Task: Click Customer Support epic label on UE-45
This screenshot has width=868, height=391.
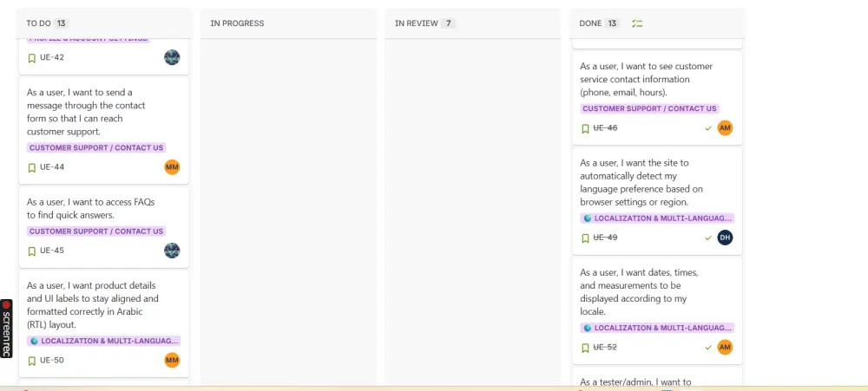Action: point(96,231)
